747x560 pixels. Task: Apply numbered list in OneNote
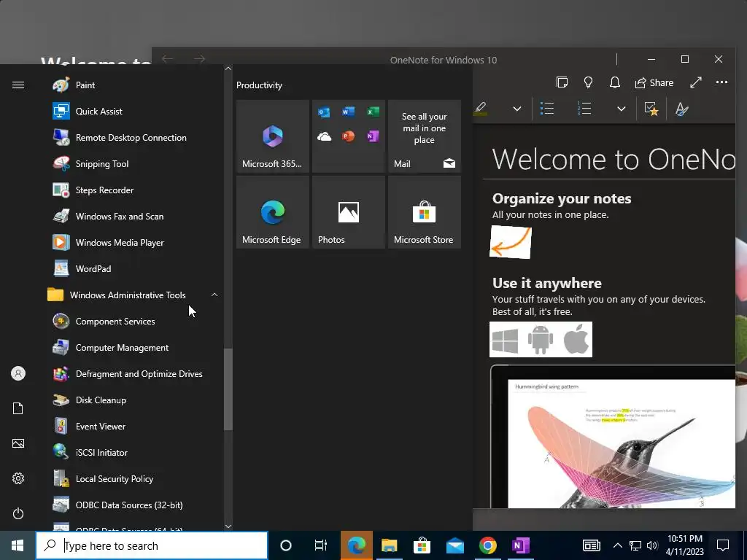(x=584, y=109)
